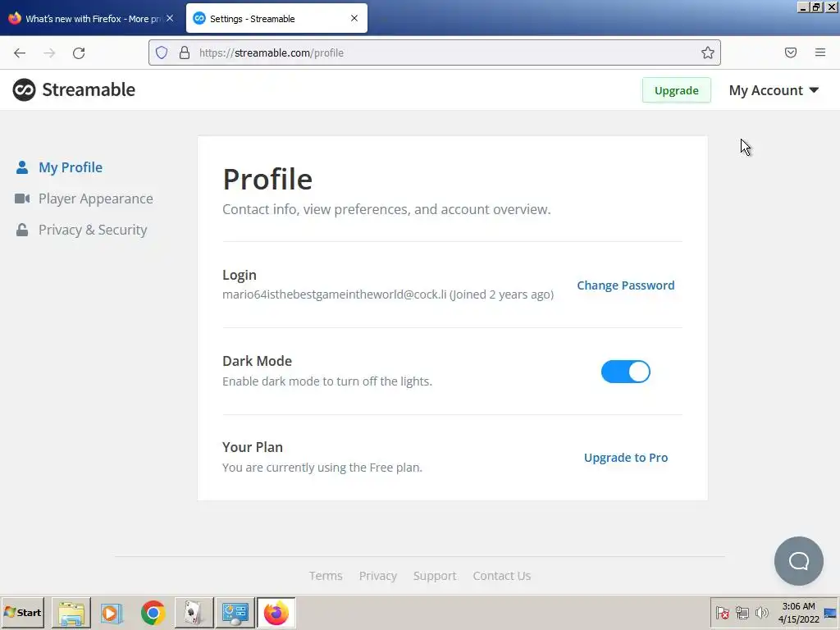
Task: Open the tracking protection shield icon
Action: pyautogui.click(x=162, y=52)
